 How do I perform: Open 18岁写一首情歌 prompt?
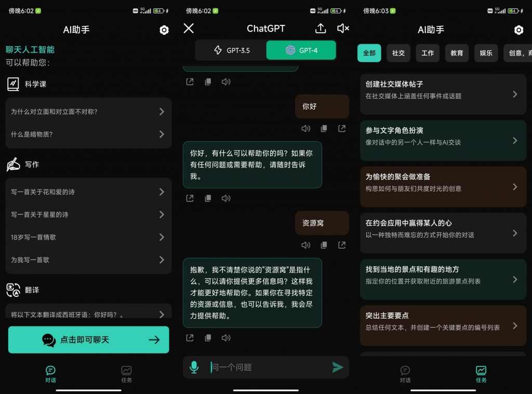pos(88,237)
